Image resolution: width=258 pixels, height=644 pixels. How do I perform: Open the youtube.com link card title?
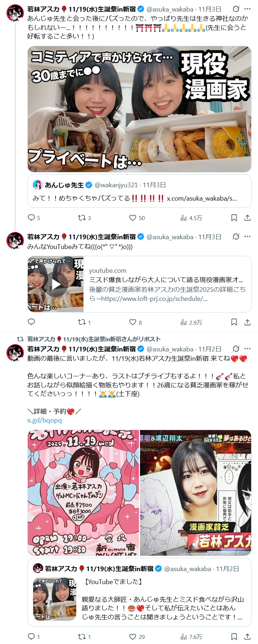(x=166, y=280)
